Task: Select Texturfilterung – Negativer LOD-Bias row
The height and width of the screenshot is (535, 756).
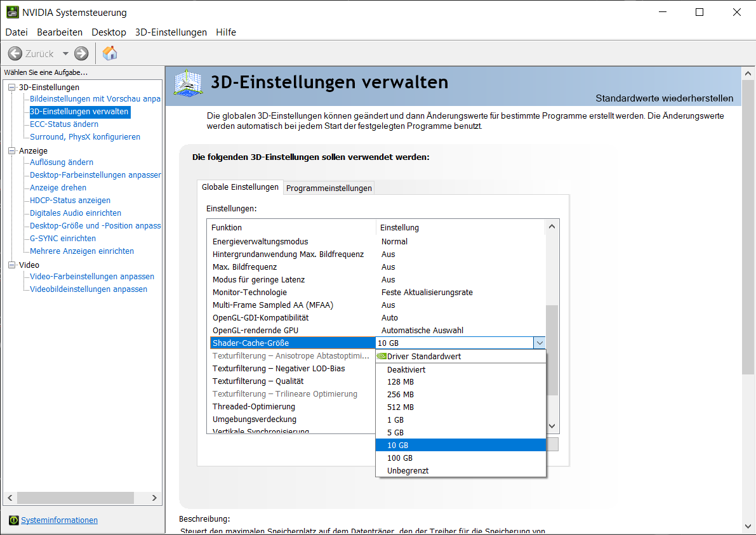Action: point(293,369)
